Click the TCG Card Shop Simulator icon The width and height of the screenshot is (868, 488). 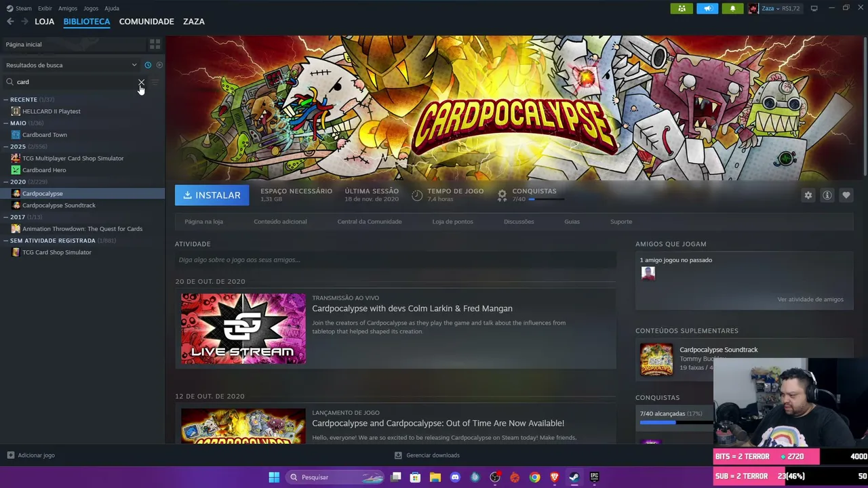tap(16, 252)
